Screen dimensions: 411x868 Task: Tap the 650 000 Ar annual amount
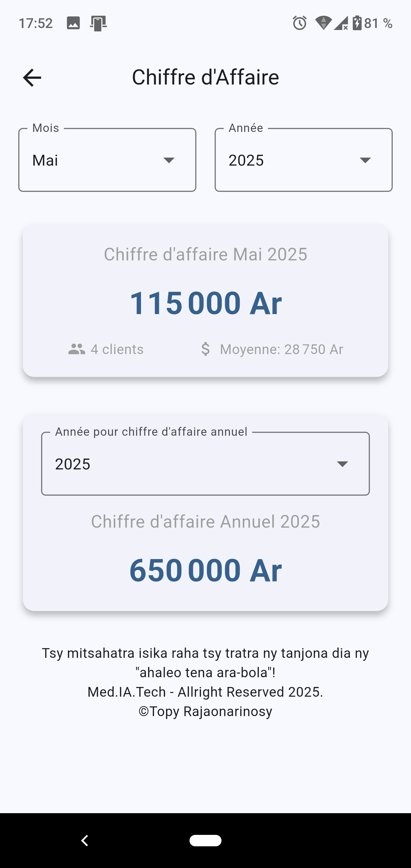tap(205, 570)
